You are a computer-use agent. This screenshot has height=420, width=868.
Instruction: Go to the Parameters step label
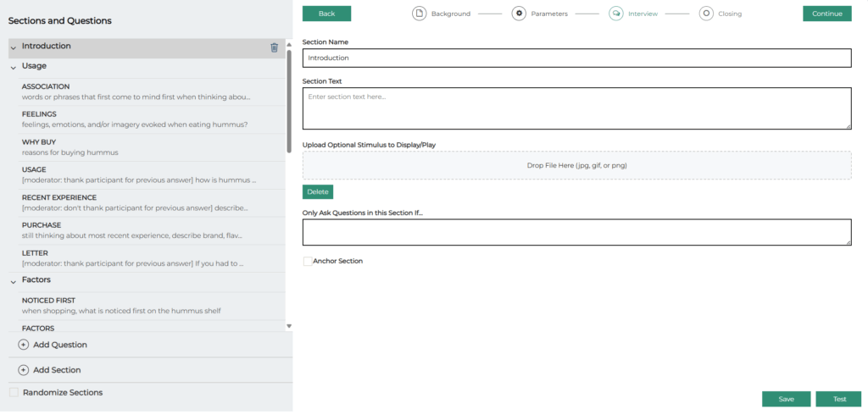[x=549, y=14]
